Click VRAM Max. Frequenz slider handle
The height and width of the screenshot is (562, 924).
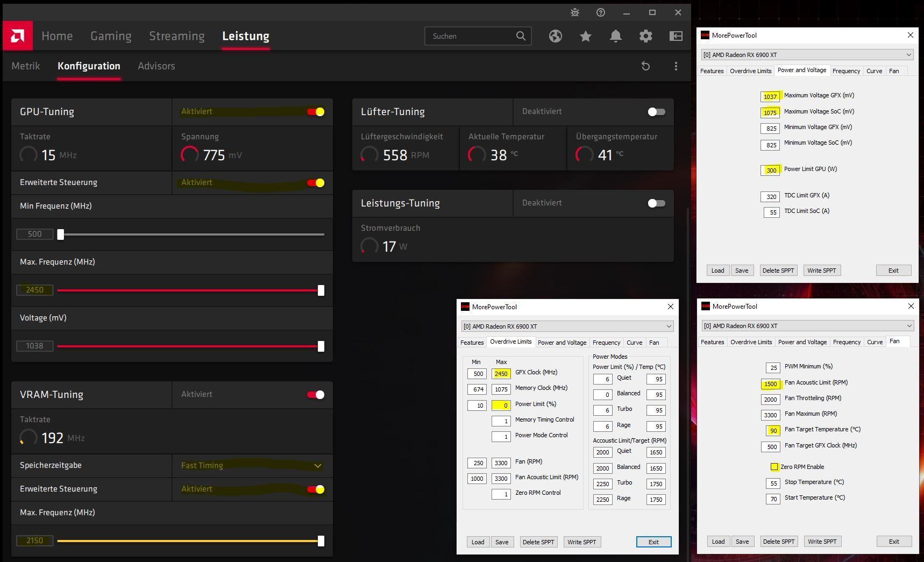tap(321, 541)
